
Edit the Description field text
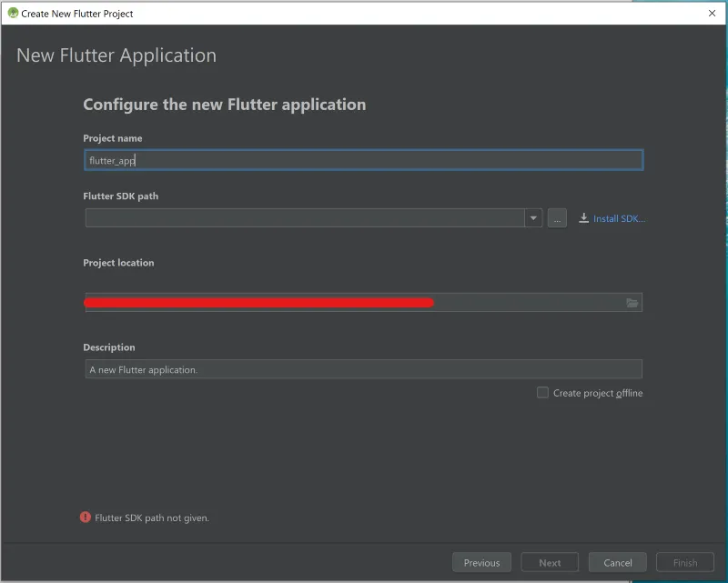(363, 369)
